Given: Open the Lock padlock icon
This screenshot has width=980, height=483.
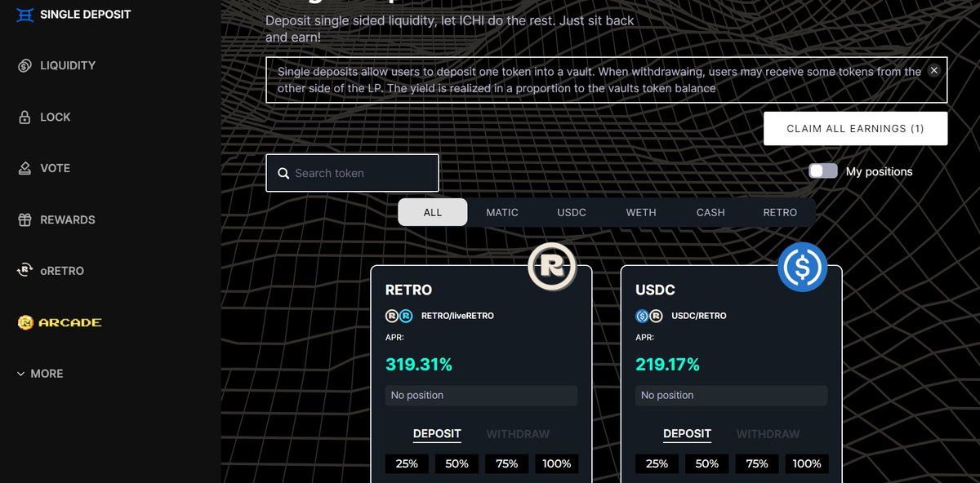Looking at the screenshot, I should (x=25, y=117).
